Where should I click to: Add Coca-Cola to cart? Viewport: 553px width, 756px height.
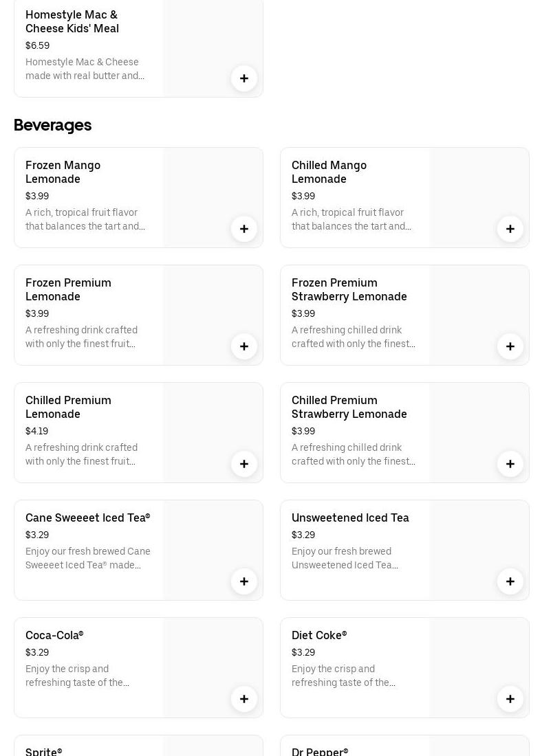pos(244,699)
